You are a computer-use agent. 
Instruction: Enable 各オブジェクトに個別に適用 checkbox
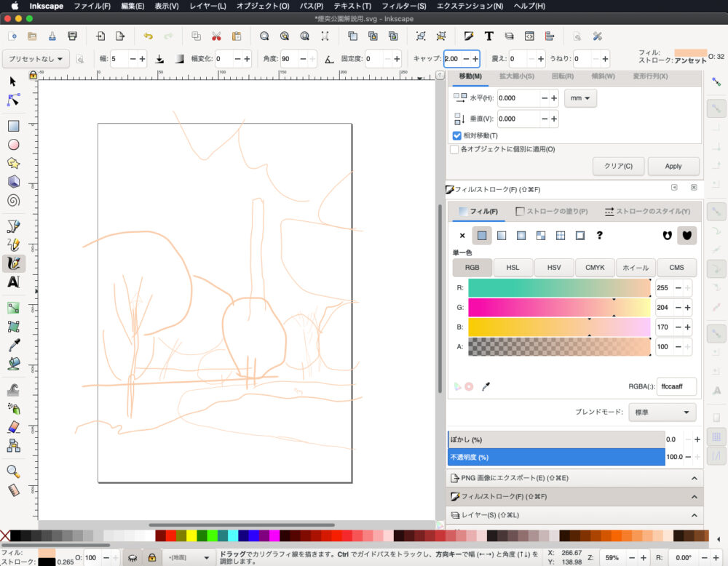(454, 149)
